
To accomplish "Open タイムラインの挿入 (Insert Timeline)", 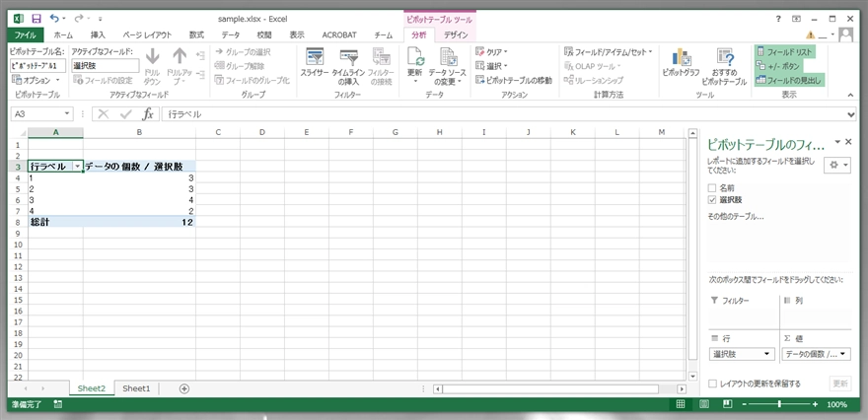I will [x=349, y=66].
